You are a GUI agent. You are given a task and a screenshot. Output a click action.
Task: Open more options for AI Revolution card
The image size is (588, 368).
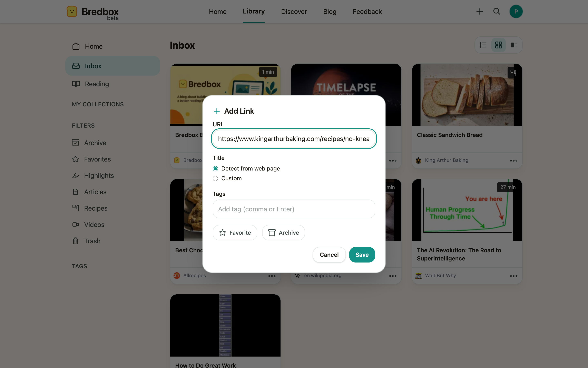513,276
